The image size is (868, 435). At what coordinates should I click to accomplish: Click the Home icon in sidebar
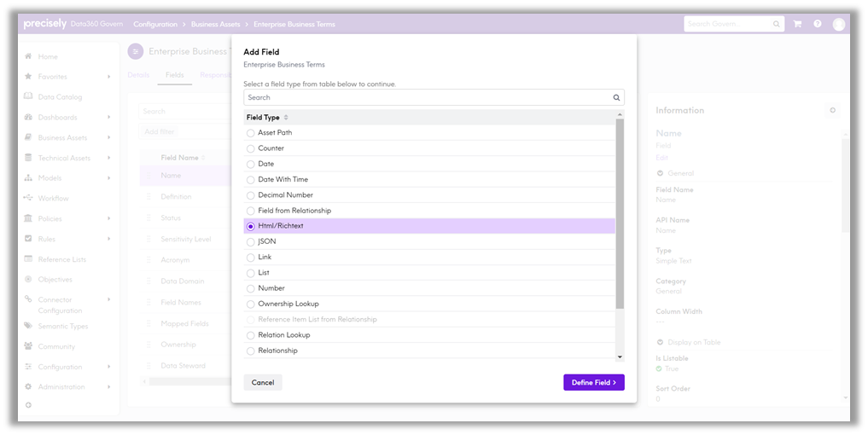click(x=28, y=56)
